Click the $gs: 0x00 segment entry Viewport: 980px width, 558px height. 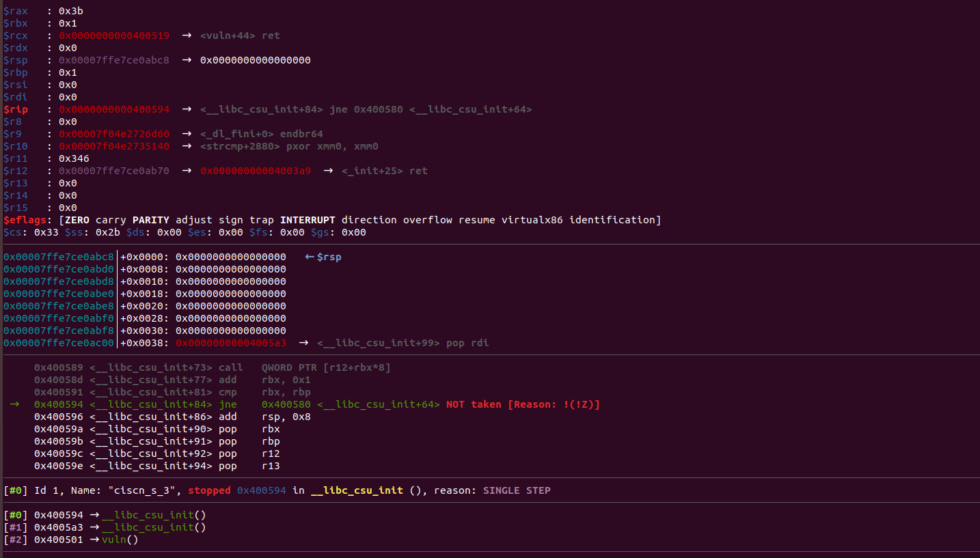point(338,232)
